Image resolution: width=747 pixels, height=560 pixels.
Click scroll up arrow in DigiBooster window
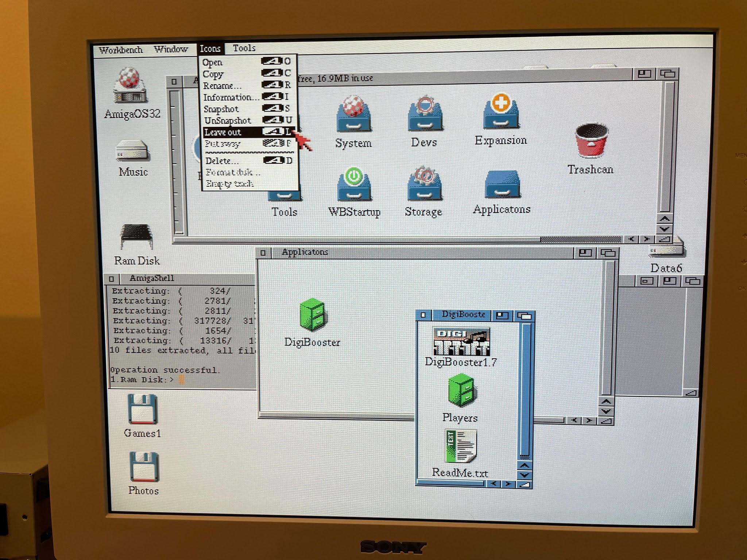click(x=525, y=466)
